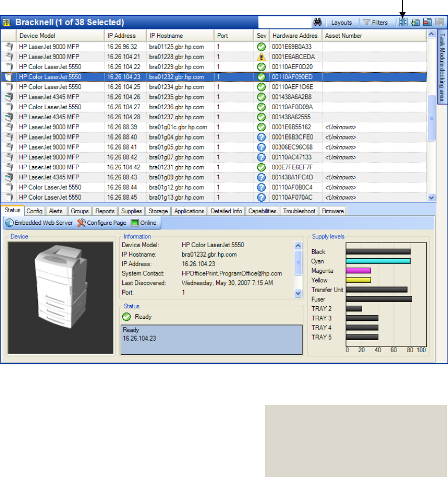Screen dimensions: 448x477
Task: Switch to the Storage tab
Action: point(158,211)
